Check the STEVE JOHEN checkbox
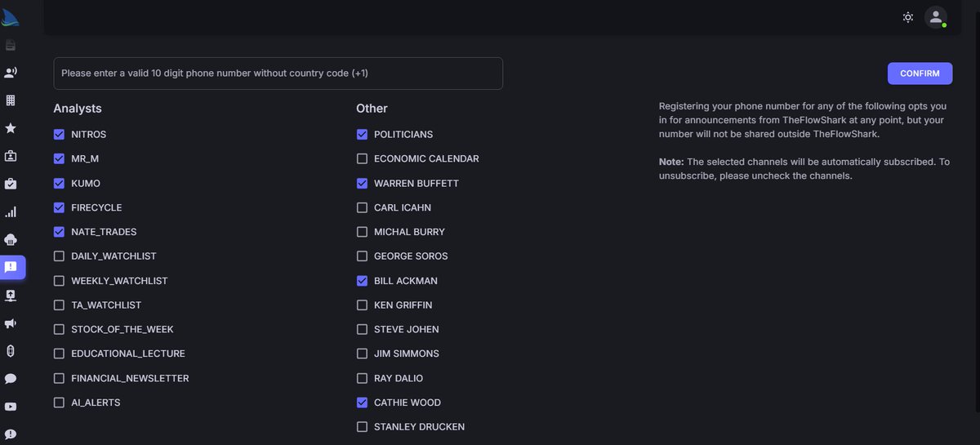The width and height of the screenshot is (980, 445). click(362, 329)
